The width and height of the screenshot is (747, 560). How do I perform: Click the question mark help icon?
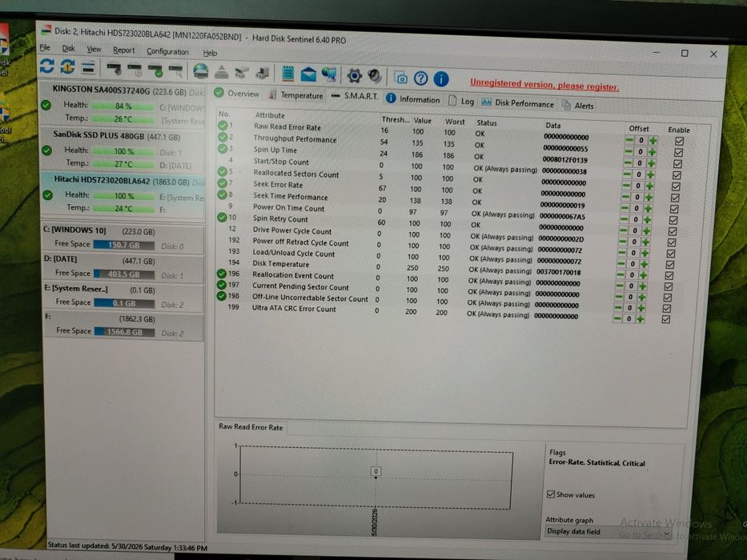tap(420, 78)
